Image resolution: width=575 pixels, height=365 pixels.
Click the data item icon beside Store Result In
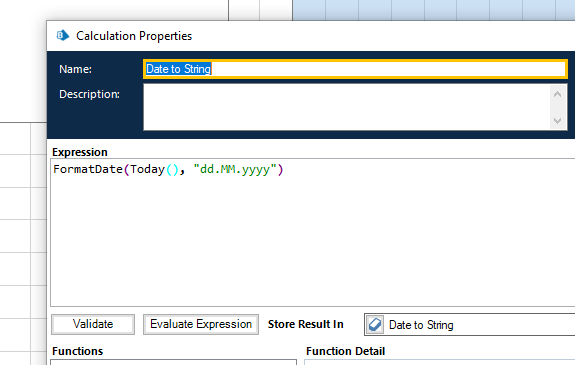point(375,325)
